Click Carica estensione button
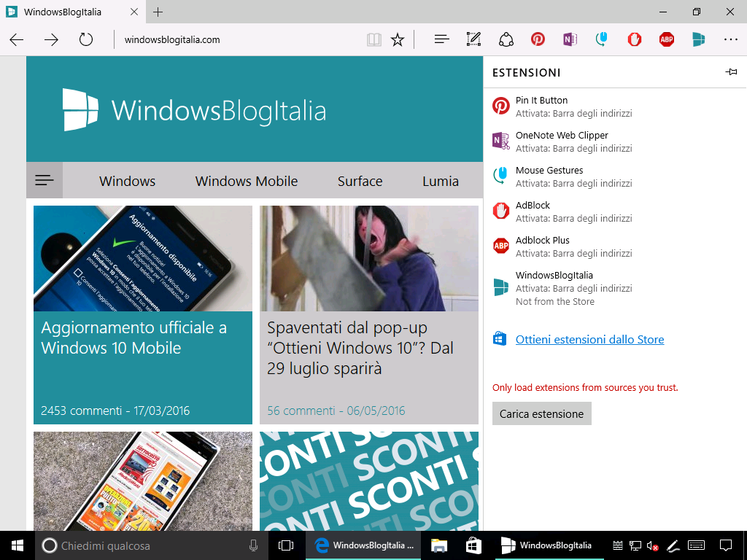The image size is (747, 560). click(542, 414)
